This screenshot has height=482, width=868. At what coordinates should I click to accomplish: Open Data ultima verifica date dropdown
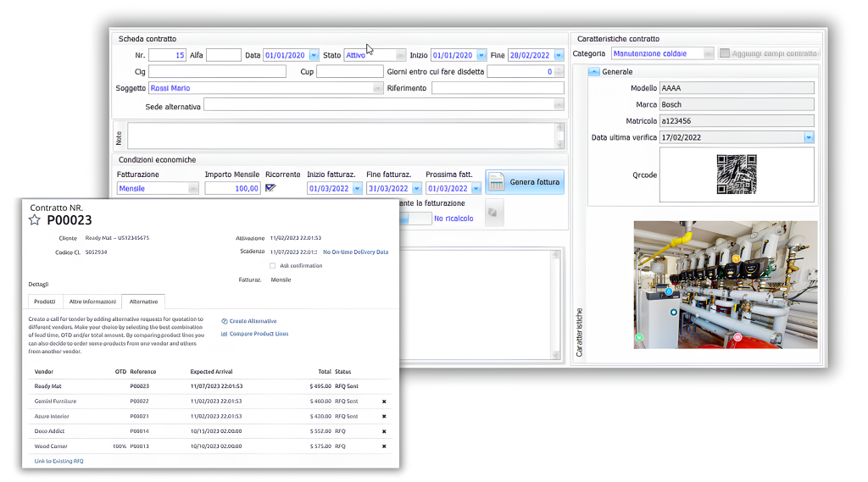coord(809,137)
